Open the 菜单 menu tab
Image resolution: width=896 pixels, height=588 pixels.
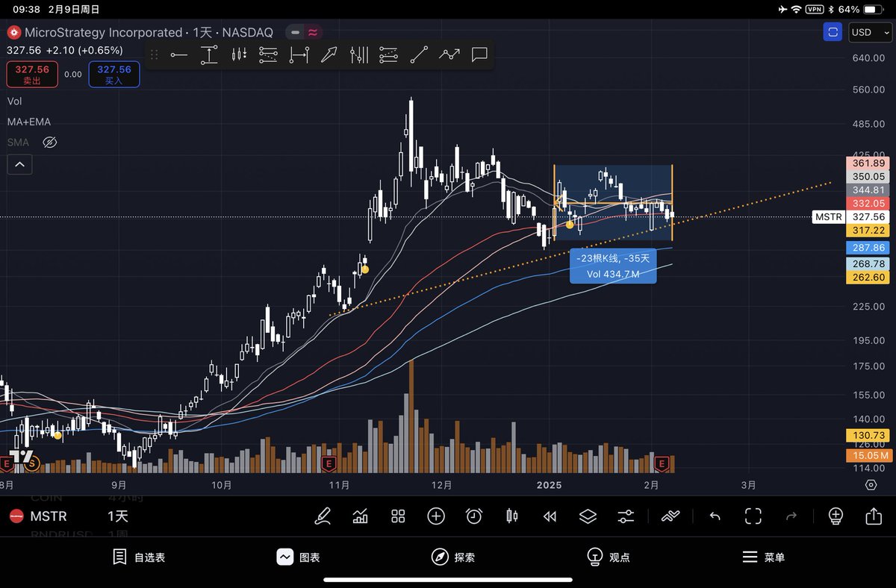coord(763,557)
